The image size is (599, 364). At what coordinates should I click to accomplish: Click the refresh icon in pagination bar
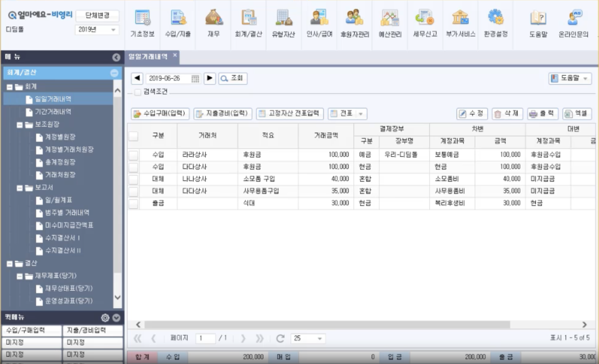[x=280, y=339]
